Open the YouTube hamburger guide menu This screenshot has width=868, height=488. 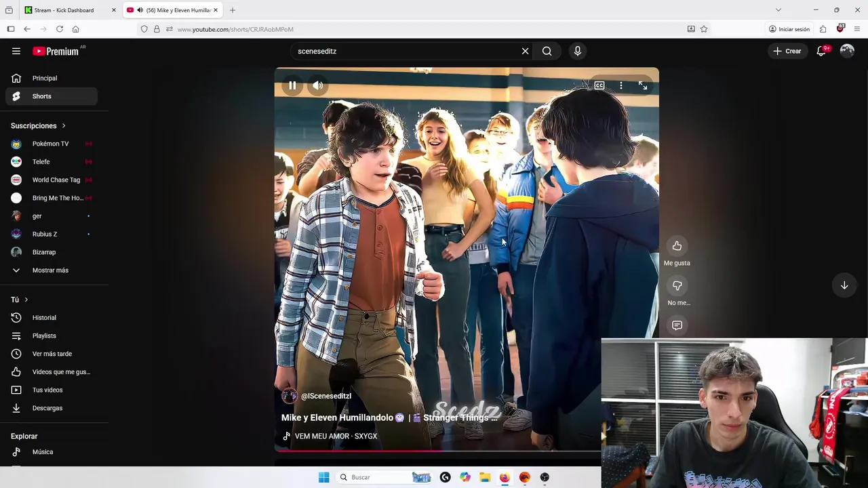pyautogui.click(x=16, y=51)
